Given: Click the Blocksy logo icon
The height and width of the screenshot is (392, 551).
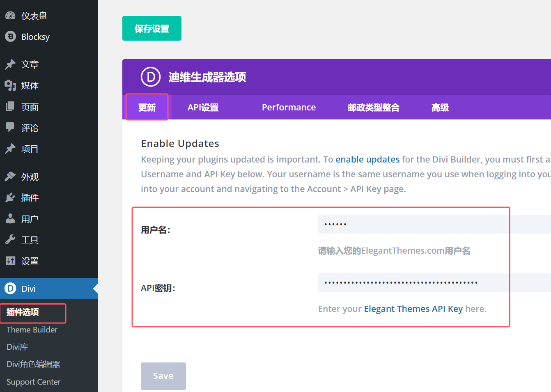Looking at the screenshot, I should tap(10, 37).
